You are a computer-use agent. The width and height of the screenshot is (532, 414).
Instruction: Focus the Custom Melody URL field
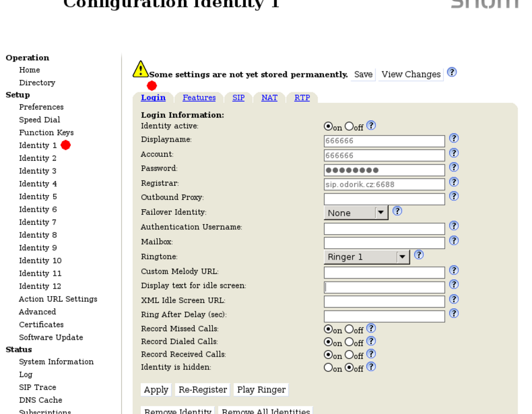pos(384,273)
